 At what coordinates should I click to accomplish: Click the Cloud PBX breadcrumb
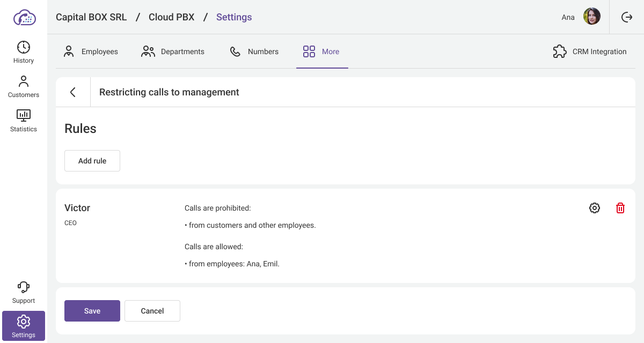click(x=171, y=17)
